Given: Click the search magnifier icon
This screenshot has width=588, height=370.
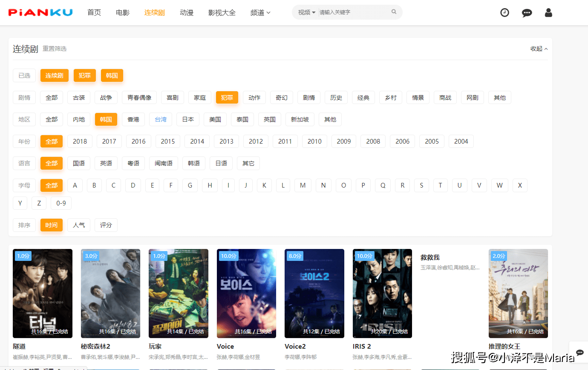Looking at the screenshot, I should click(393, 12).
